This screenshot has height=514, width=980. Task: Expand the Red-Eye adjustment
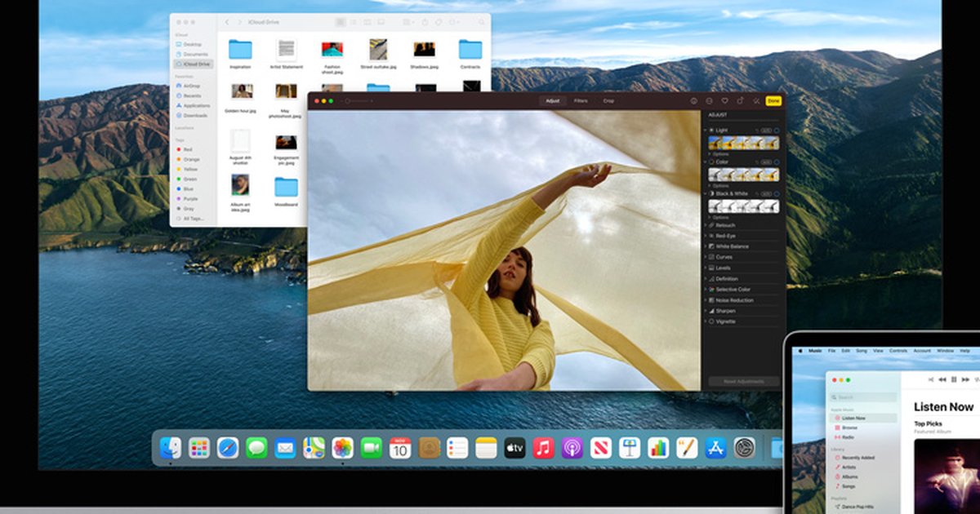pos(706,236)
